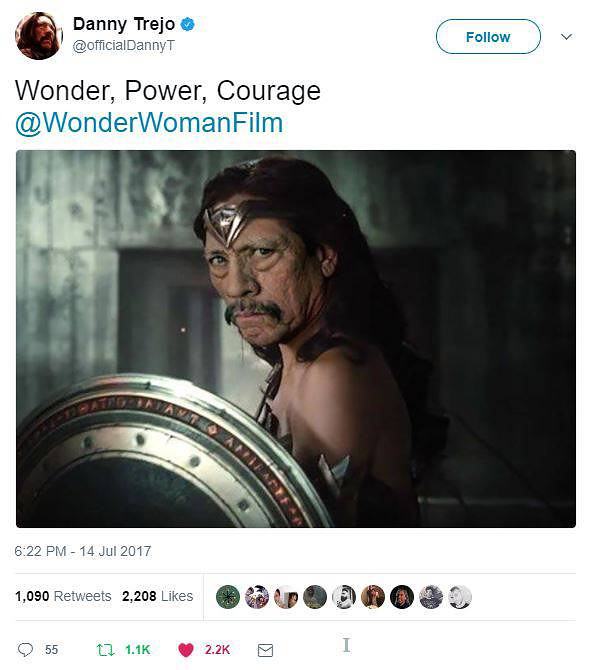This screenshot has width=602, height=670.
Task: Enlarge the Wonder Woman photo in the tweet
Action: (x=296, y=339)
